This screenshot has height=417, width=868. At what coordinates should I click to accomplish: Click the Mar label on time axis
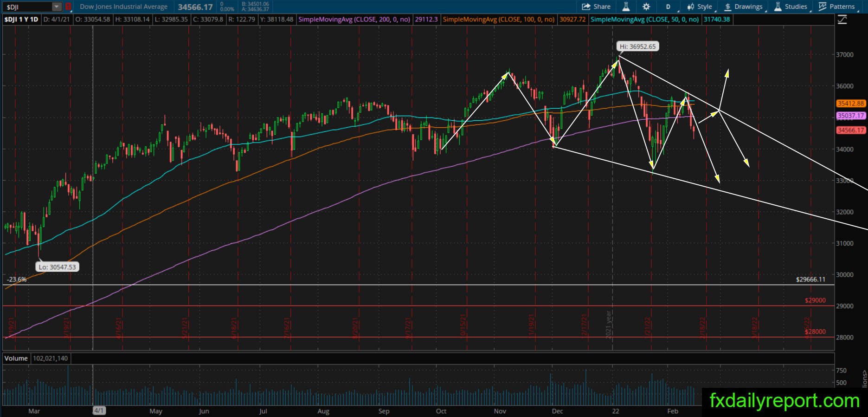tap(34, 411)
